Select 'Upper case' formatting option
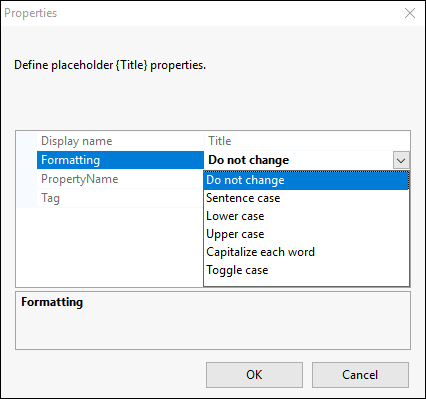This screenshot has height=399, width=426. 306,234
